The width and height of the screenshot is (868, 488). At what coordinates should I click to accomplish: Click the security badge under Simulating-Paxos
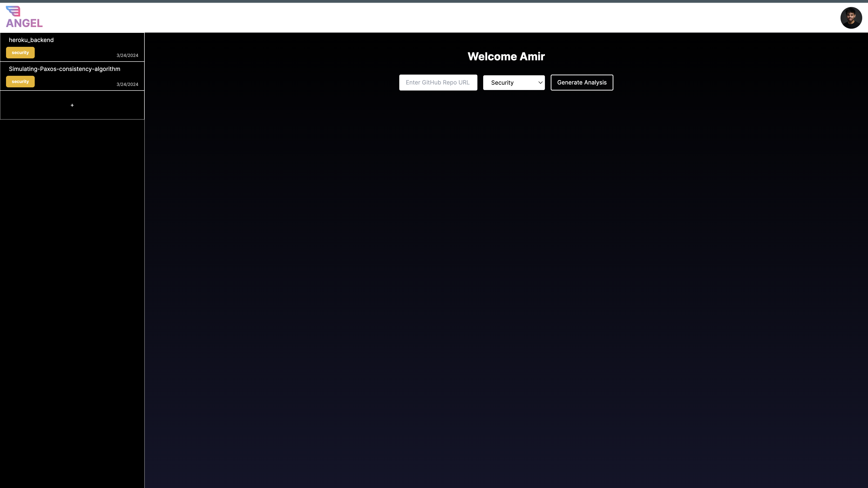[x=20, y=82]
